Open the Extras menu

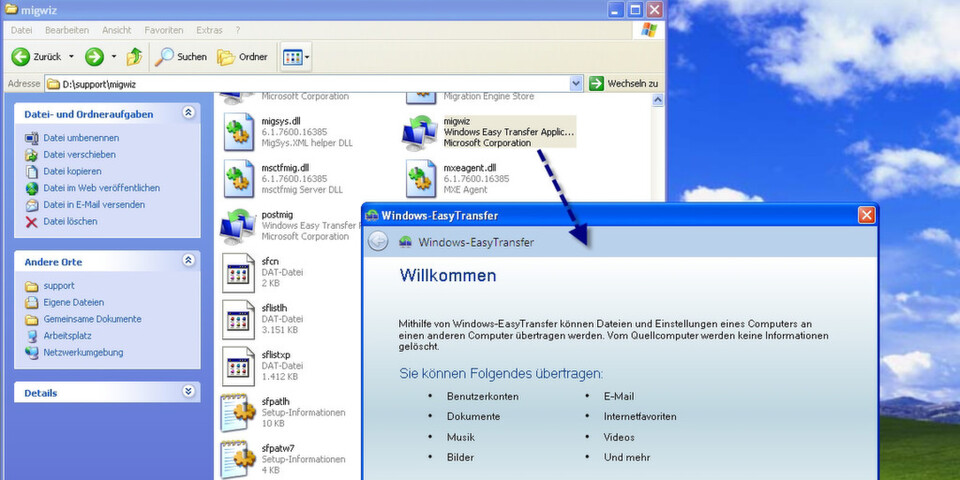tap(209, 30)
